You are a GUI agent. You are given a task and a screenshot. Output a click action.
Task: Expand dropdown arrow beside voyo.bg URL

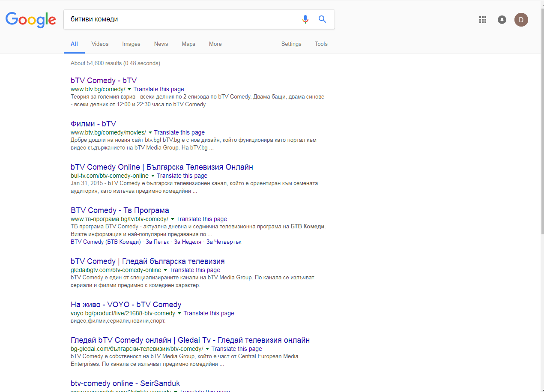coord(179,314)
